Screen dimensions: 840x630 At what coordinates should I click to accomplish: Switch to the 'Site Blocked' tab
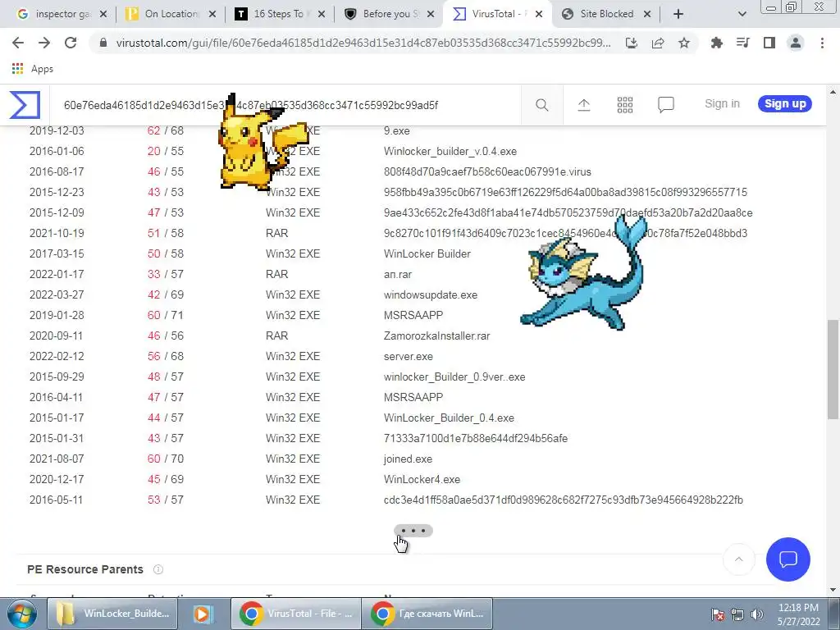(x=608, y=14)
